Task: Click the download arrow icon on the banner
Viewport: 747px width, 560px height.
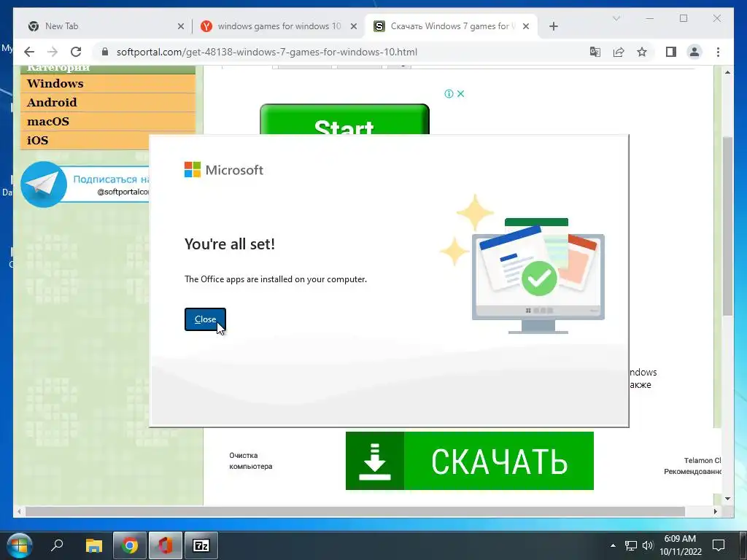Action: (x=374, y=461)
